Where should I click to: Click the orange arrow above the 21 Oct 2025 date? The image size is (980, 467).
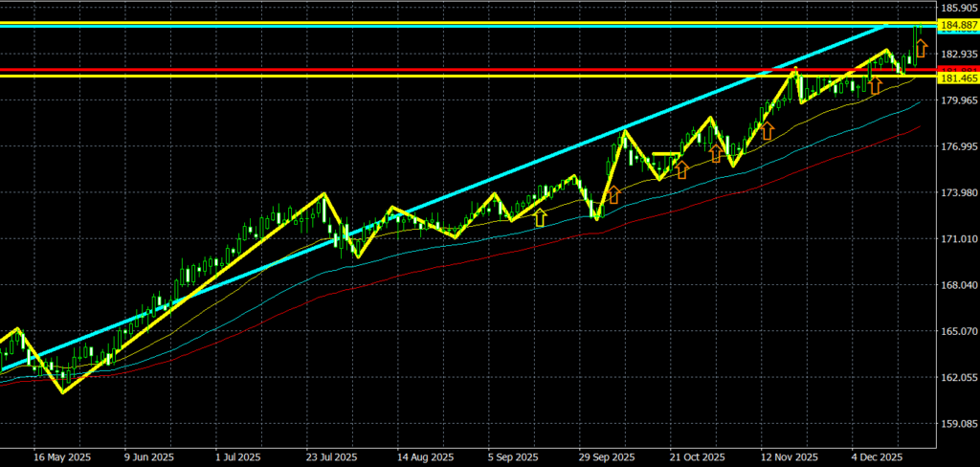pyautogui.click(x=715, y=154)
